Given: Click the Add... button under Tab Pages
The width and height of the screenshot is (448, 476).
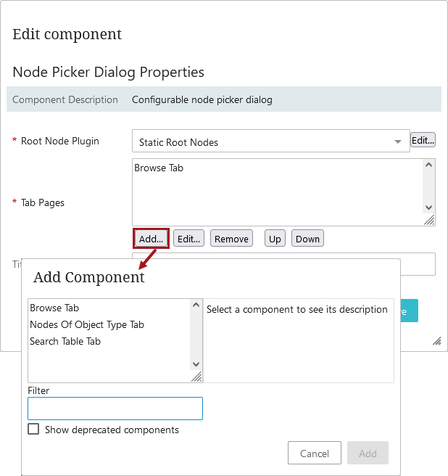Looking at the screenshot, I should click(x=152, y=239).
